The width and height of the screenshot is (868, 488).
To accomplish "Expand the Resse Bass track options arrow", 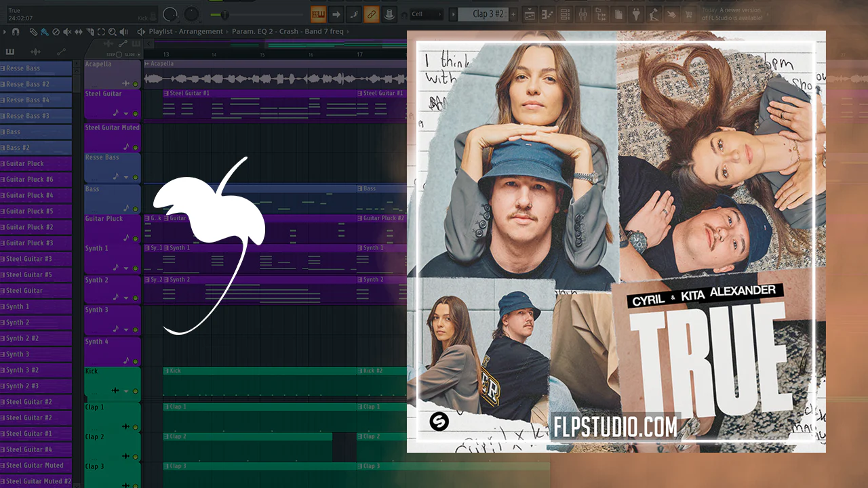I will [126, 178].
